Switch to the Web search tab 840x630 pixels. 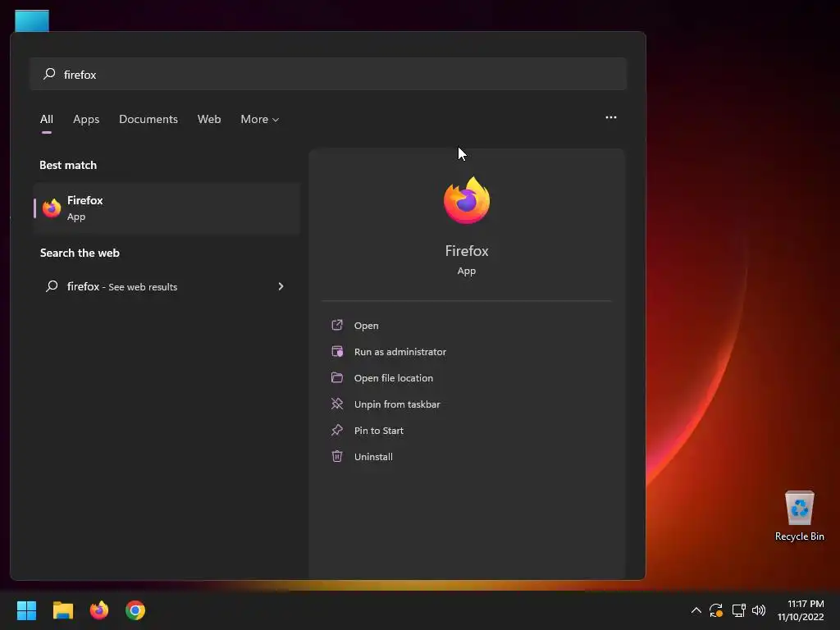209,119
